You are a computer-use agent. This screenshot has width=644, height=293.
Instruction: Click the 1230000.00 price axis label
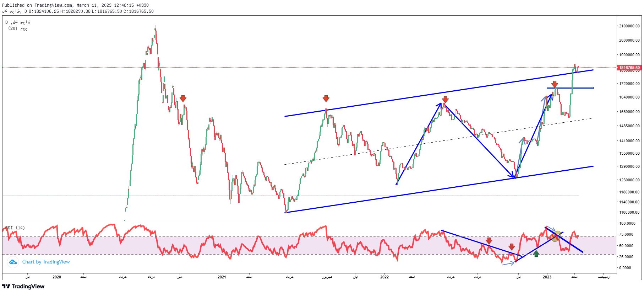pos(629,180)
